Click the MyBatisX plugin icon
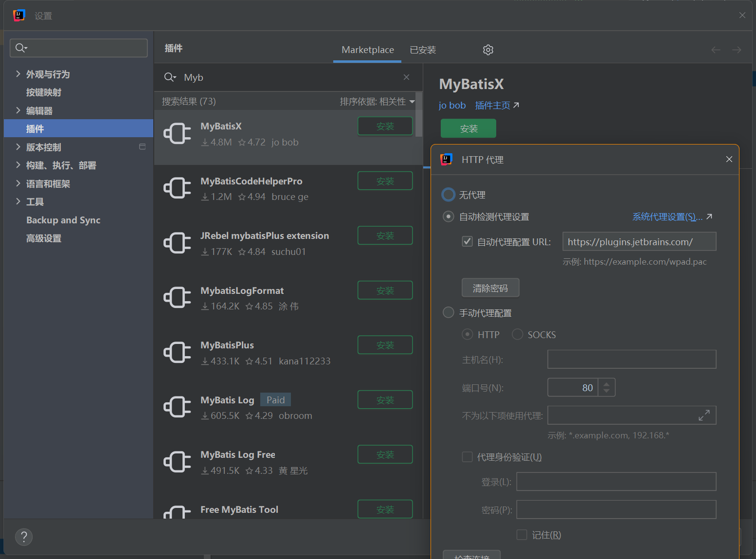The image size is (756, 559). click(177, 133)
